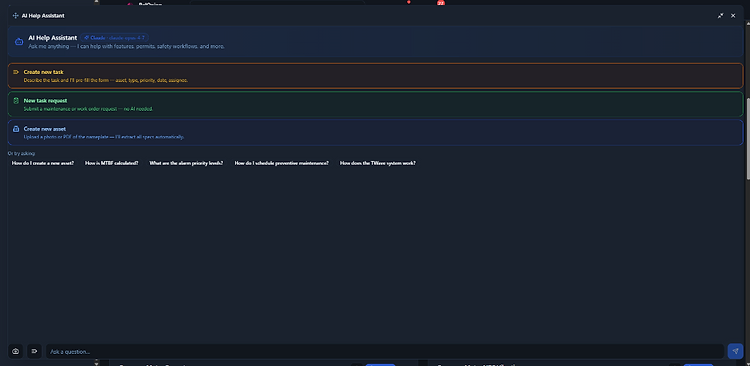Click the 'AI Help Assistant' title bar text

(x=43, y=16)
